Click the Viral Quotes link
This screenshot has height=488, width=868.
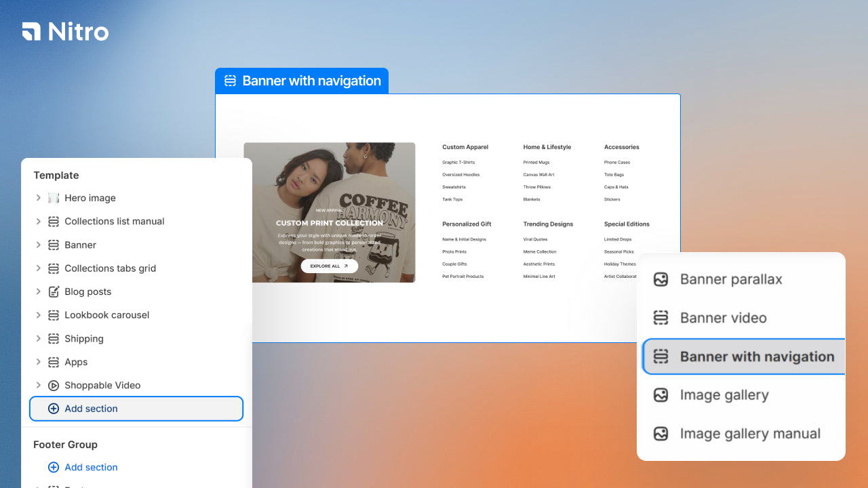[535, 239]
